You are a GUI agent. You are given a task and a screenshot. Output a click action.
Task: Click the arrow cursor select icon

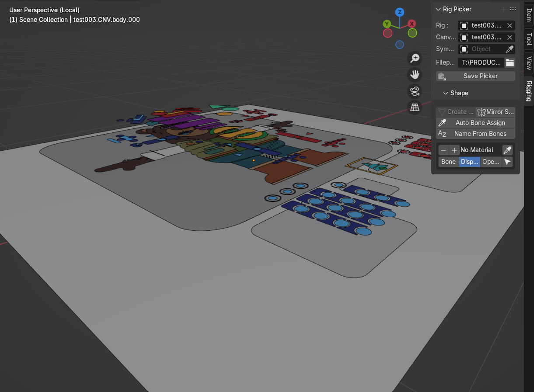(x=507, y=162)
